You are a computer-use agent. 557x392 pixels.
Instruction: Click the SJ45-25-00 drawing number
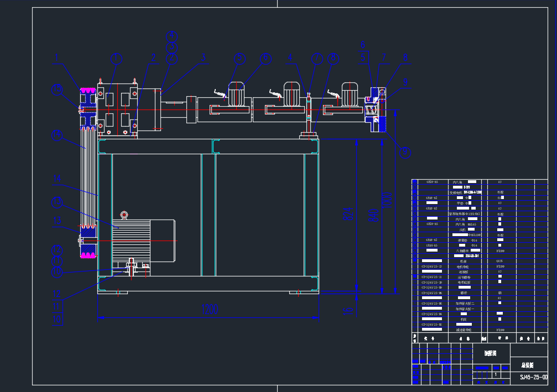point(532,377)
